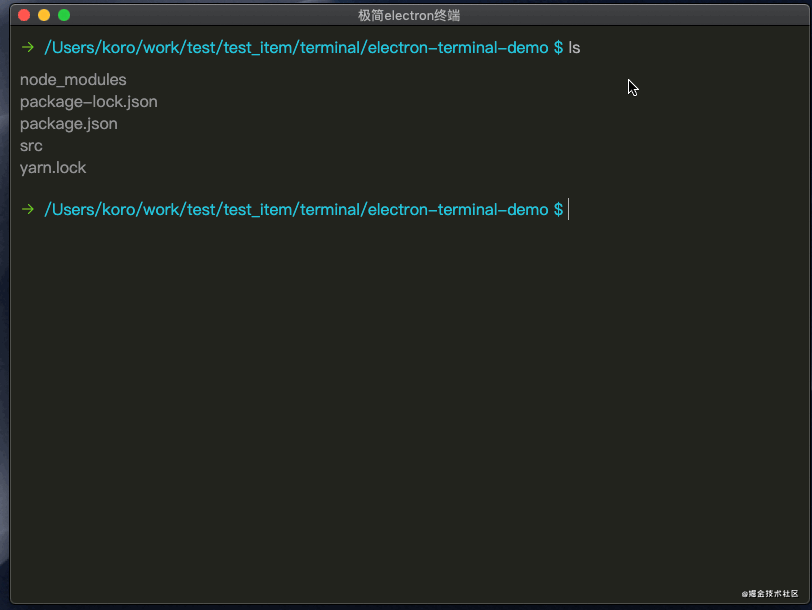812x610 pixels.
Task: Click the red close window button
Action: tap(24, 15)
